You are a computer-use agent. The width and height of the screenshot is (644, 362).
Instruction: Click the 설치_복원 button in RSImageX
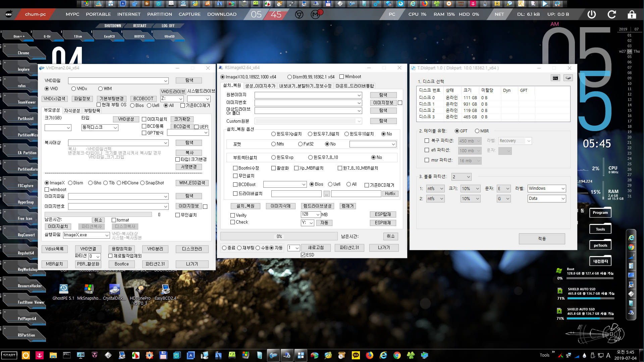click(x=245, y=206)
